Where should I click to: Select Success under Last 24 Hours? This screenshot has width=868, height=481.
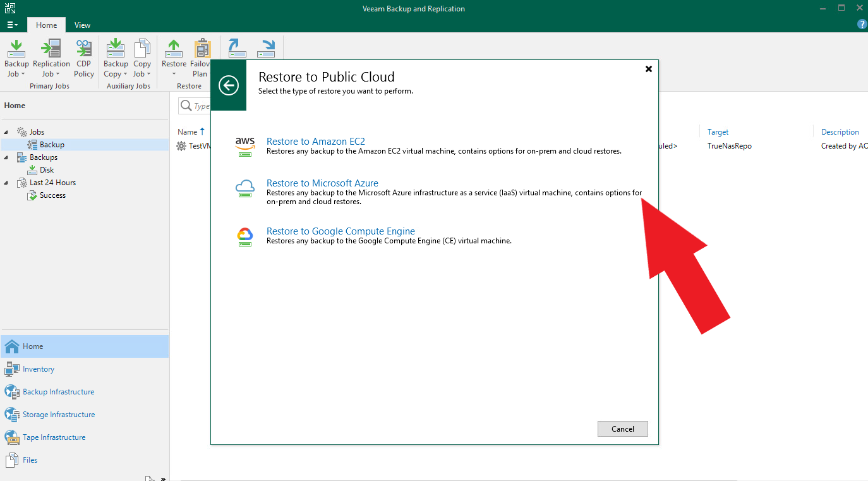[x=52, y=195]
